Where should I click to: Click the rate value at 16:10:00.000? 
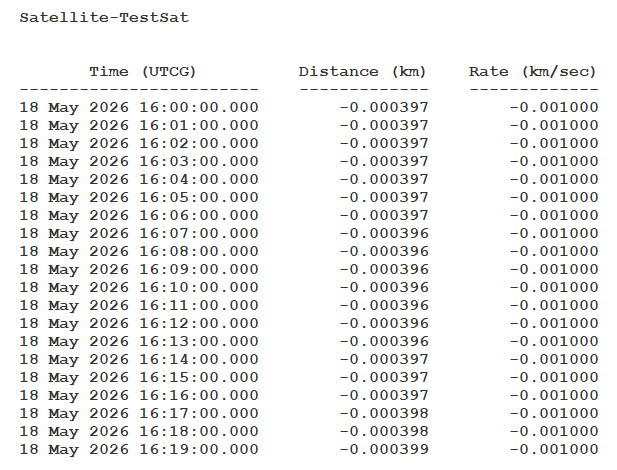click(x=554, y=287)
